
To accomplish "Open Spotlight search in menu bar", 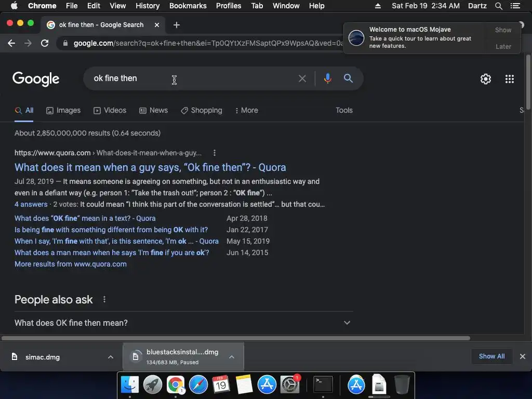I will pyautogui.click(x=498, y=6).
